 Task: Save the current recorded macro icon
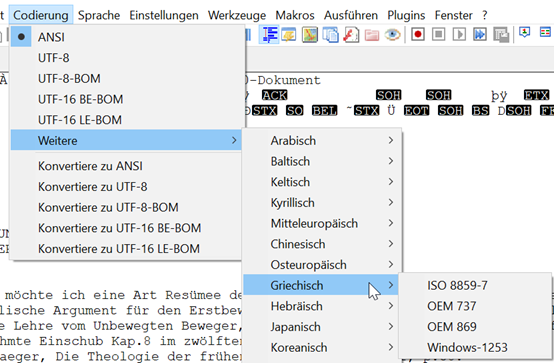click(501, 35)
